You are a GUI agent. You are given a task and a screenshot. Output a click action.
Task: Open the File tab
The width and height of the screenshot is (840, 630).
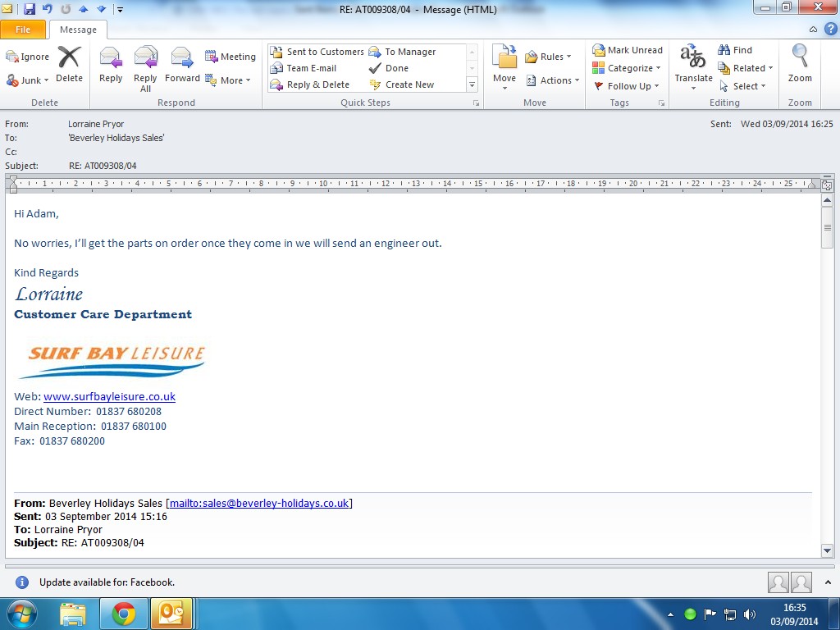23,30
